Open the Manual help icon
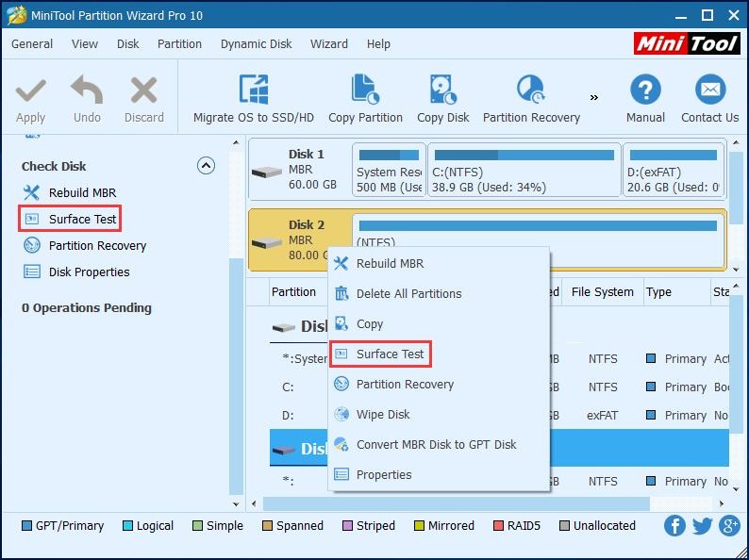Screen dimensions: 749x560 point(645,90)
